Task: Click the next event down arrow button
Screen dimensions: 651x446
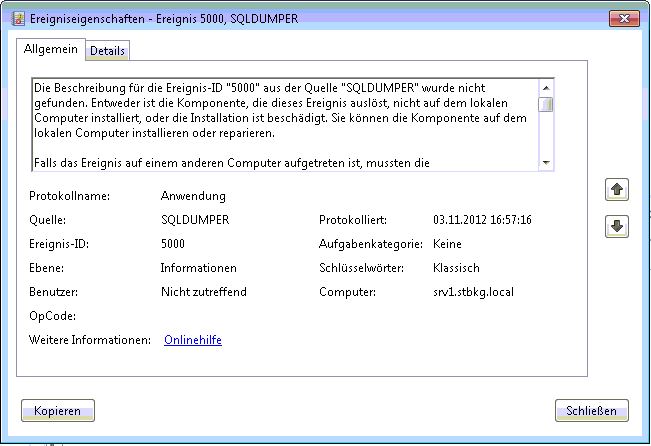Action: 617,227
